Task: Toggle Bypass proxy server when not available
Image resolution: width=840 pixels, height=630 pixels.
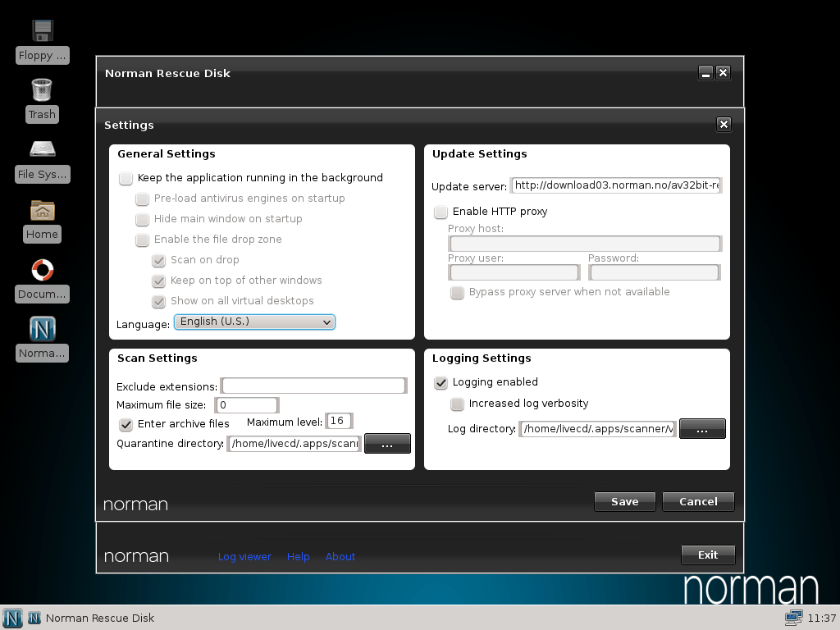Action: tap(458, 293)
